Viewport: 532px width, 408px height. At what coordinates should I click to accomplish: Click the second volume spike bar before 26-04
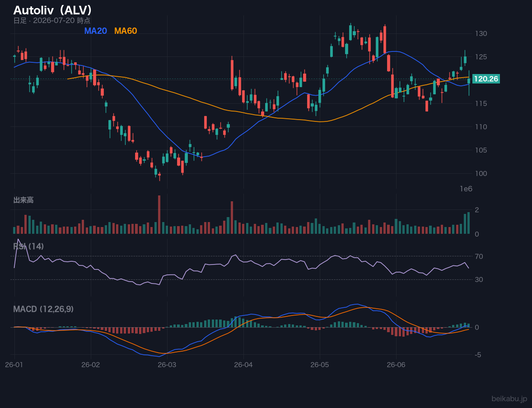(x=232, y=218)
